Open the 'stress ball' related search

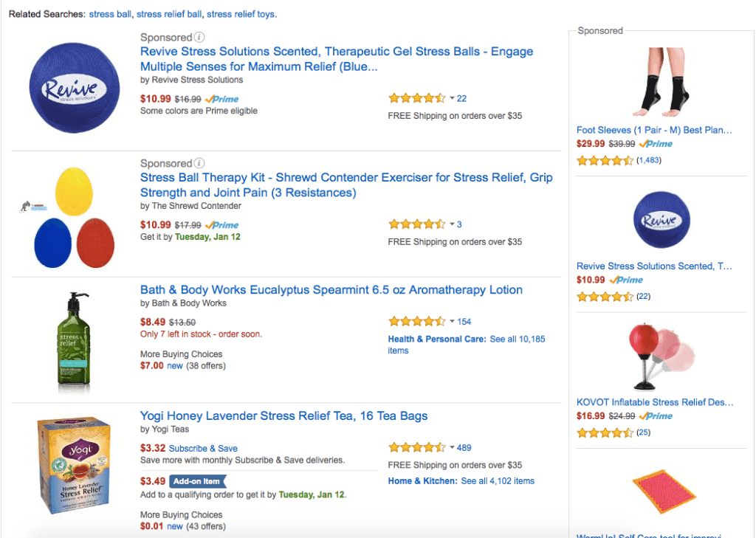click(110, 14)
